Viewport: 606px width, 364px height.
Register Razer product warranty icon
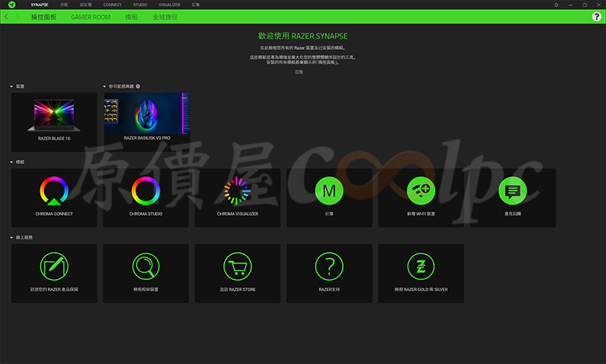[x=54, y=266]
